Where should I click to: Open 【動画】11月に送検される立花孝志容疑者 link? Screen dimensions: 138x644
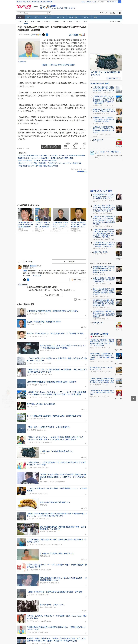click(58, 65)
